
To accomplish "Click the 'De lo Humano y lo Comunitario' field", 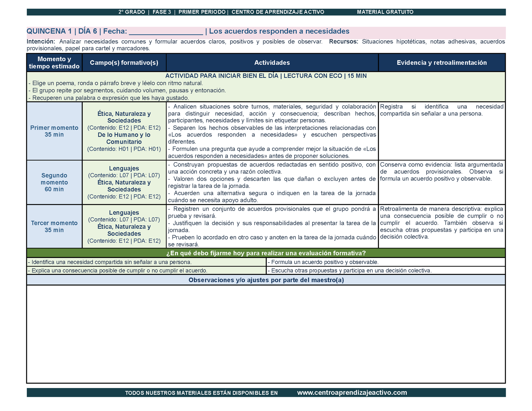I will coord(124,138).
